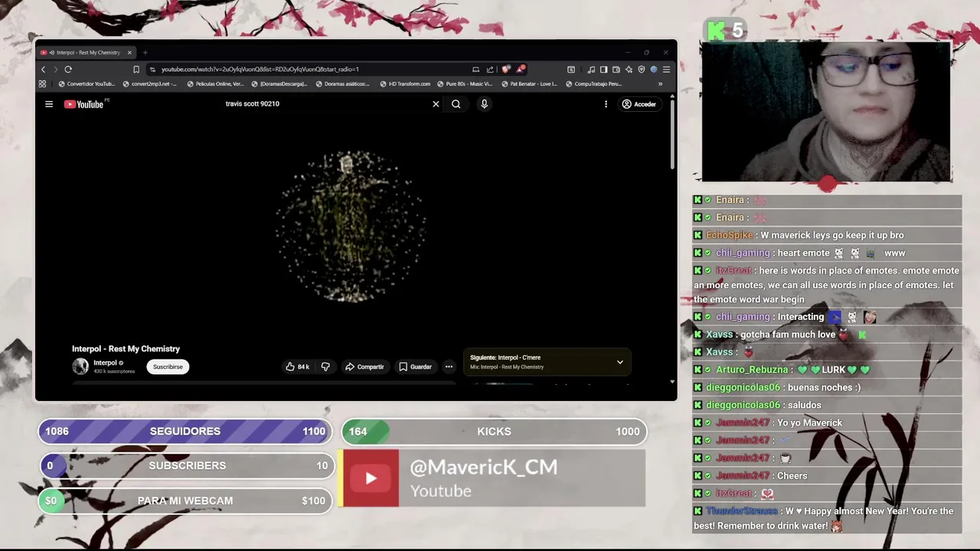Click the video player area
This screenshot has height=551, width=980.
(x=351, y=226)
